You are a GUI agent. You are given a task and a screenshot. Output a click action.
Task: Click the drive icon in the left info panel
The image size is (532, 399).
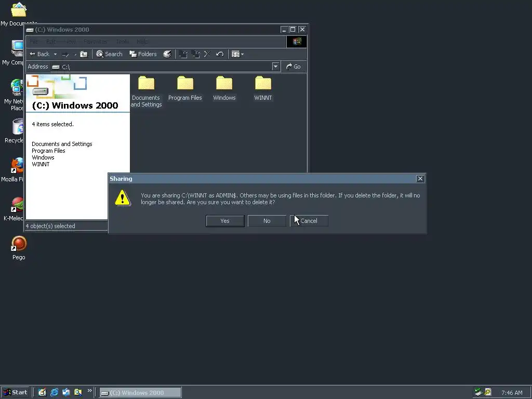coord(41,91)
